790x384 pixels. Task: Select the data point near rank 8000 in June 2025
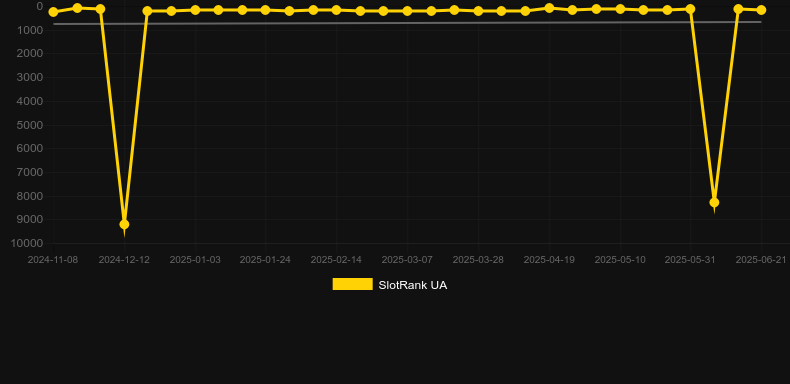(714, 203)
